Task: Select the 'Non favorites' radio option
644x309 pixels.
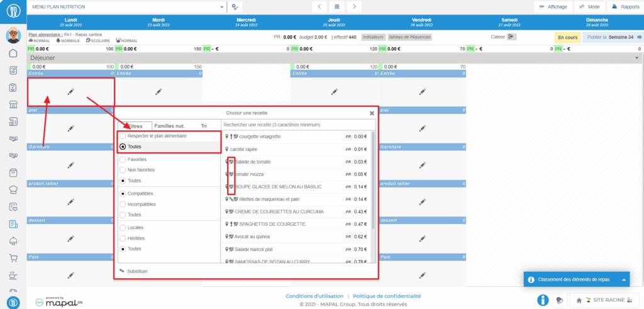Action: tap(123, 170)
